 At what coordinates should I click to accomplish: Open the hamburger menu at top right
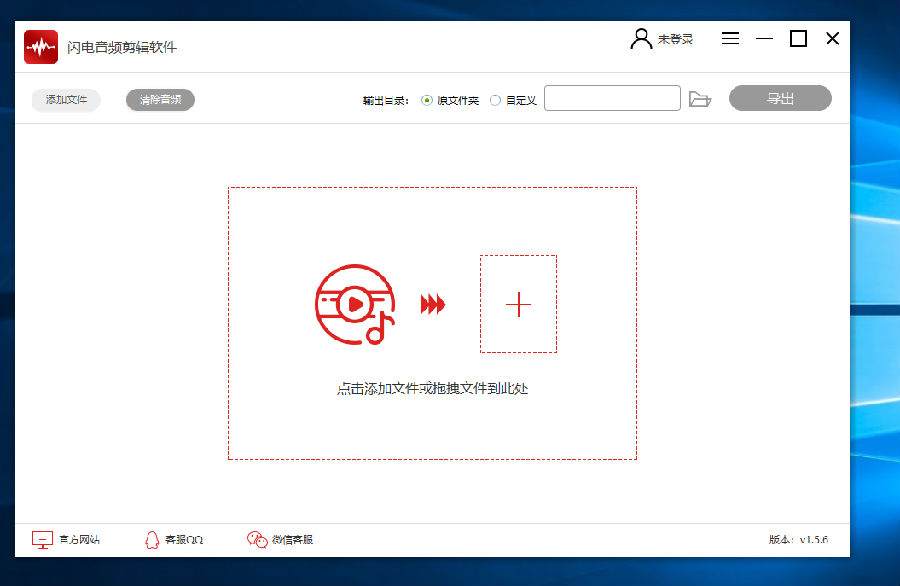[x=730, y=38]
